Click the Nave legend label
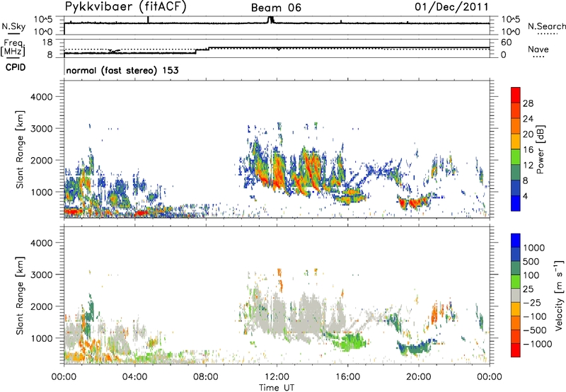 pyautogui.click(x=538, y=50)
